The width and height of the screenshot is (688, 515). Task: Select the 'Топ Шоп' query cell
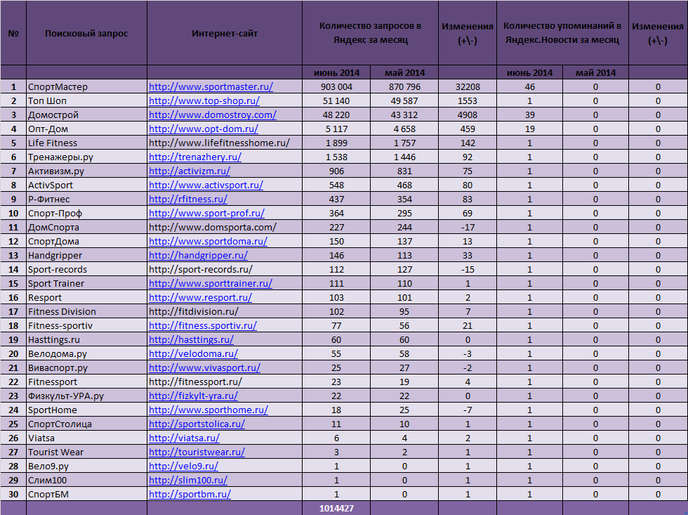[86, 101]
